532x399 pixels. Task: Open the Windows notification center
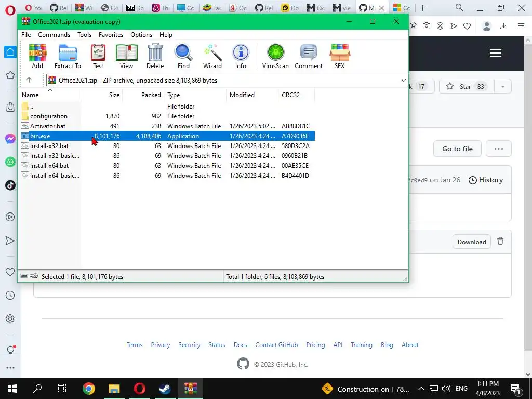515,389
